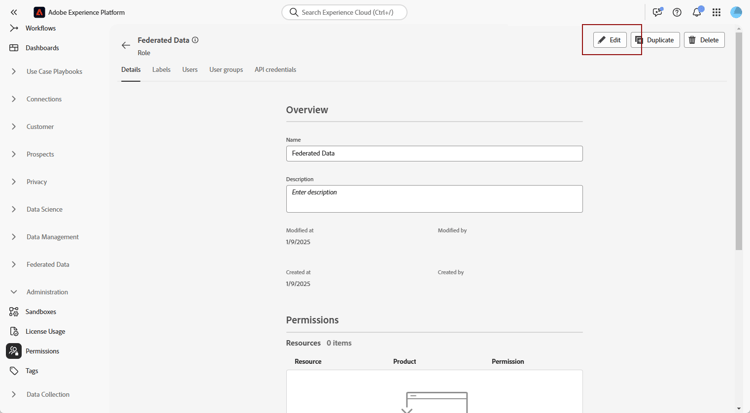Open the user profile avatar
Viewport: 750px width, 413px height.
click(x=736, y=12)
